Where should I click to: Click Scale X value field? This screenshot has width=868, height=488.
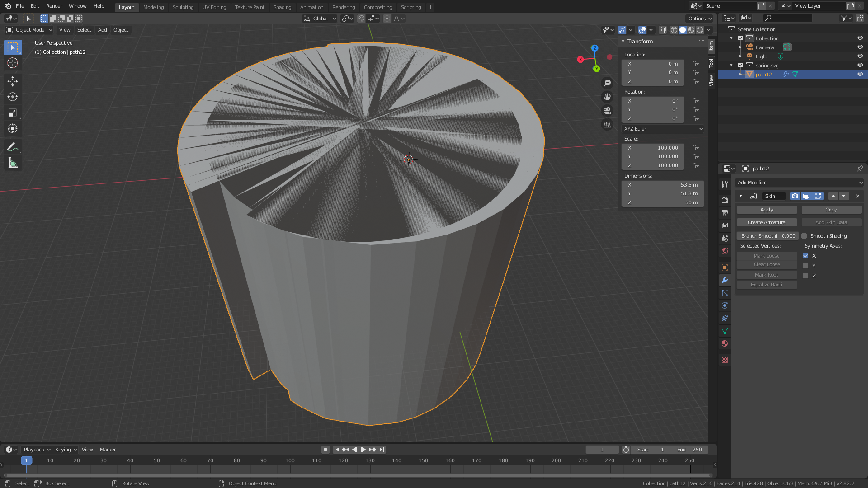653,148
